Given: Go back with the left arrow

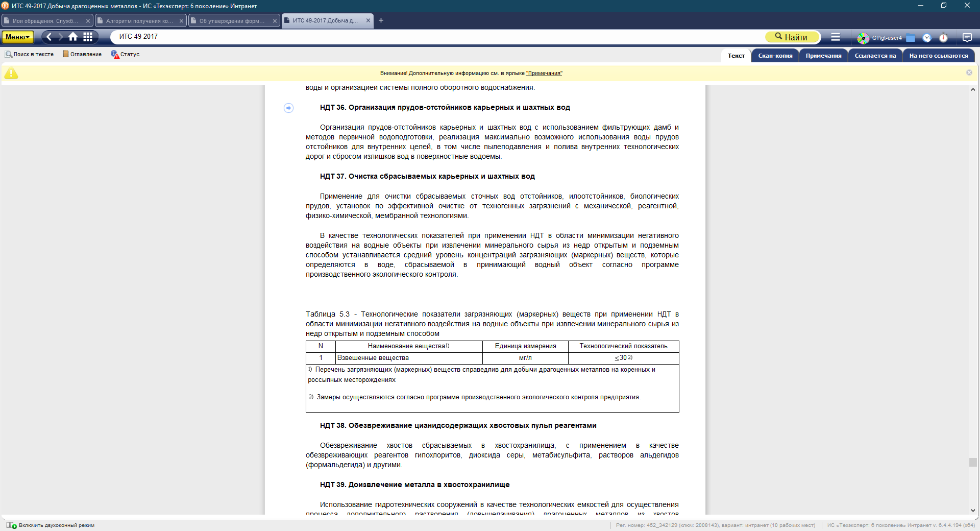Looking at the screenshot, I should click(49, 37).
